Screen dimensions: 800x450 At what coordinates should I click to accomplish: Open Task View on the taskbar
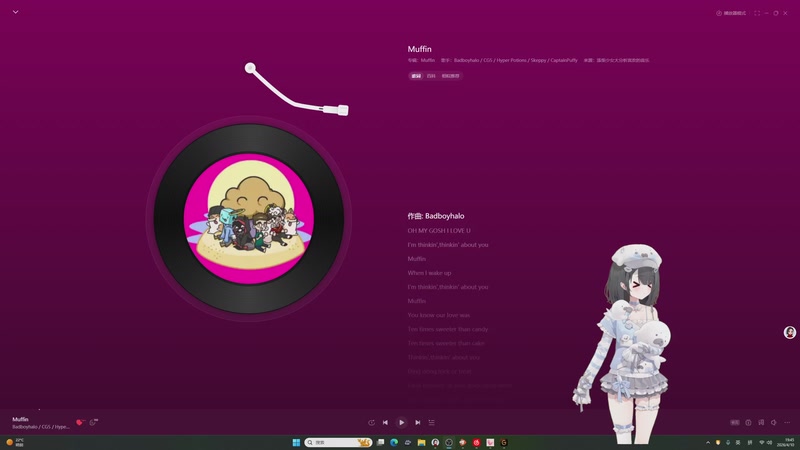pos(380,442)
